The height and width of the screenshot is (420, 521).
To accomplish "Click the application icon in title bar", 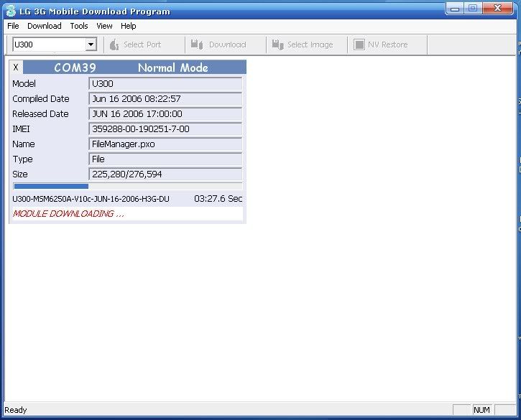I will pos(11,11).
